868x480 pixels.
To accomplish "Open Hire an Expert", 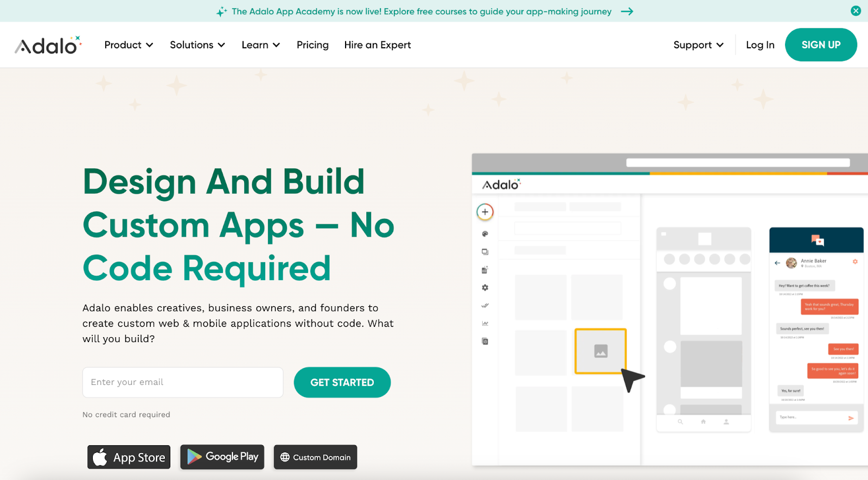I will tap(378, 45).
